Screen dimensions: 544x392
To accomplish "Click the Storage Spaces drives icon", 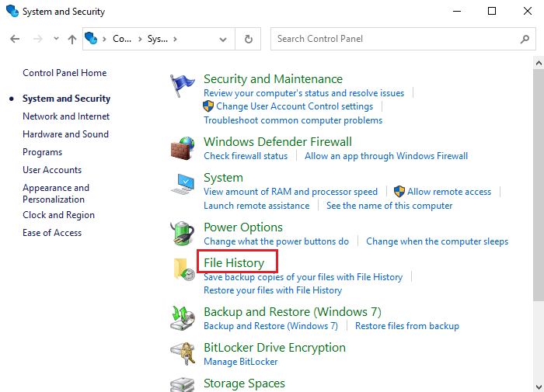I will point(183,385).
